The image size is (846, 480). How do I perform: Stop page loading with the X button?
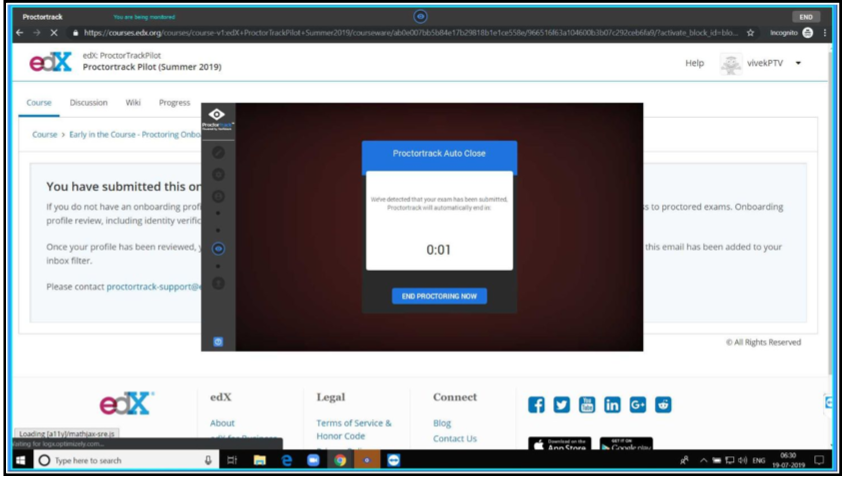pos(54,33)
